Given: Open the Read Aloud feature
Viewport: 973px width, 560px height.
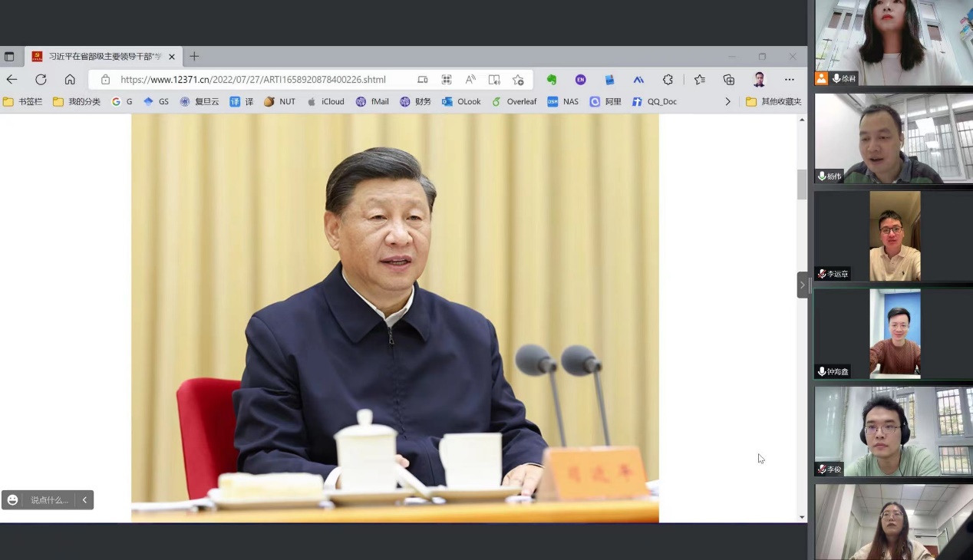Looking at the screenshot, I should coord(470,80).
